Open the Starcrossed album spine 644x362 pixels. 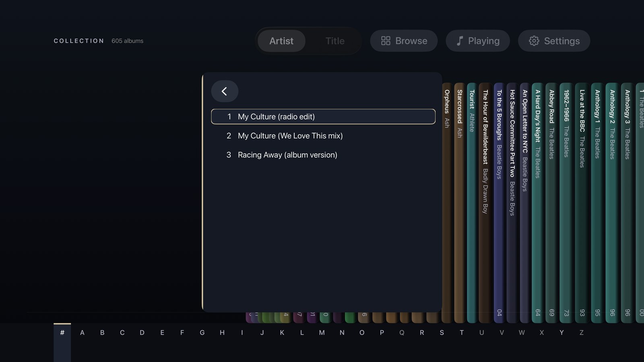tap(460, 203)
